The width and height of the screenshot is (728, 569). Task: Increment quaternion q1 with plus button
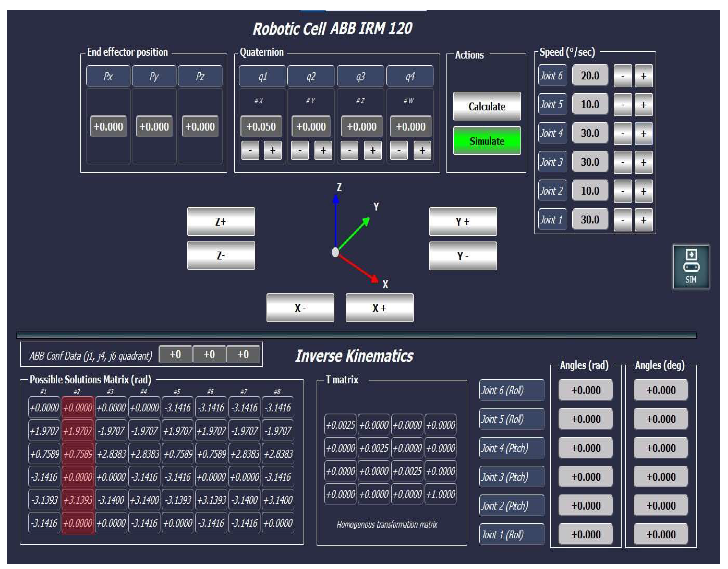[x=273, y=151]
